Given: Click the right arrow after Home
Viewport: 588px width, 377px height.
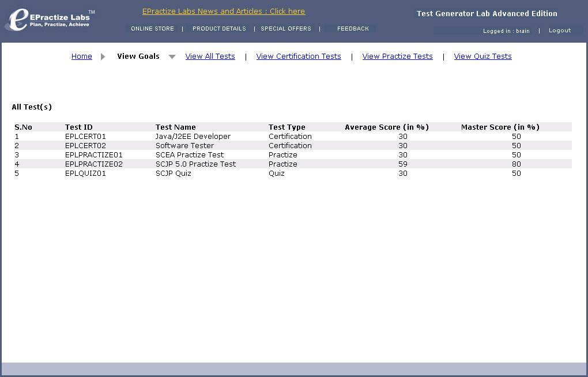Looking at the screenshot, I should (103, 56).
